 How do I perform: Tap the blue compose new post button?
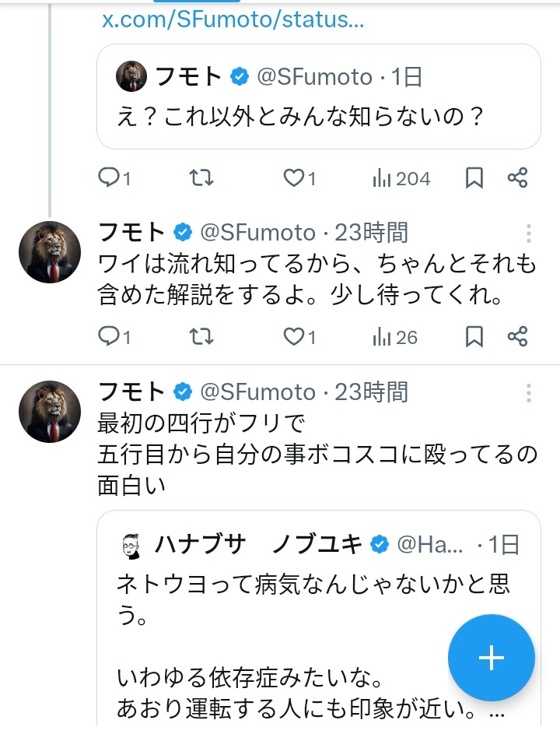[492, 658]
